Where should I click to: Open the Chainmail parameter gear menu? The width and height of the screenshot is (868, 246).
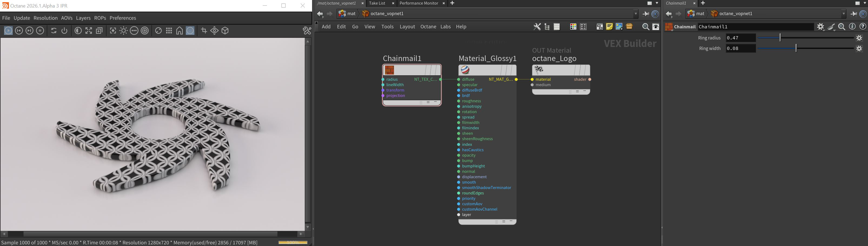click(820, 26)
